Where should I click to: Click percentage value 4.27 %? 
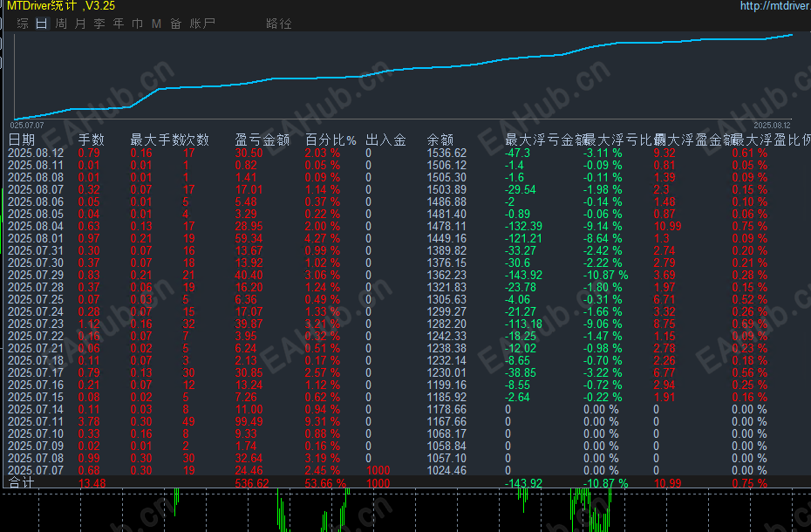click(x=323, y=239)
